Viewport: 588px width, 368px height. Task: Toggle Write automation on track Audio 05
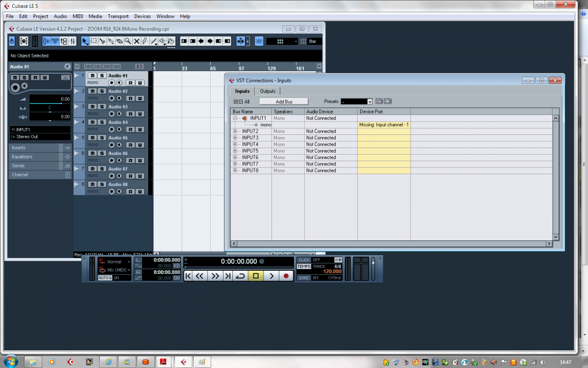tap(140, 145)
